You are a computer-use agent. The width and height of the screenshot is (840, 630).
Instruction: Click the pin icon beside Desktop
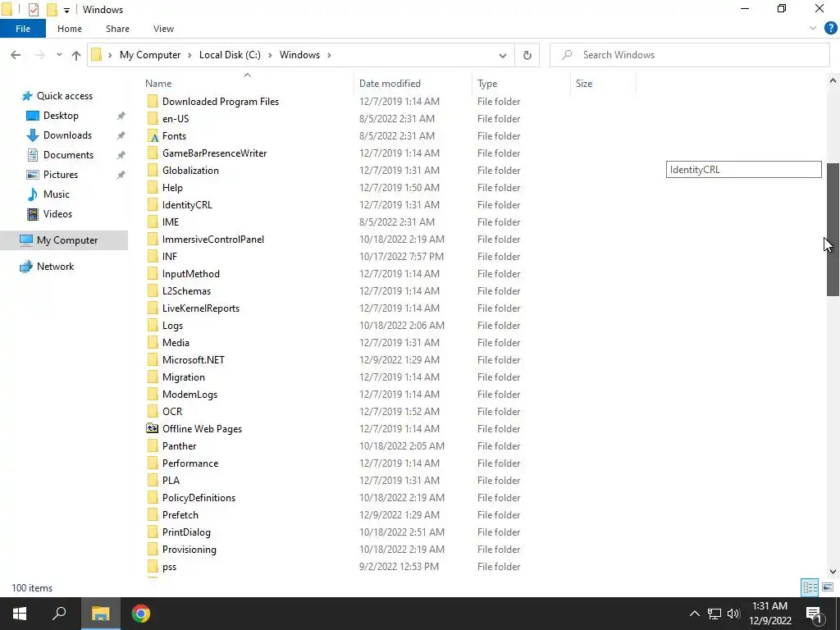[x=121, y=116]
